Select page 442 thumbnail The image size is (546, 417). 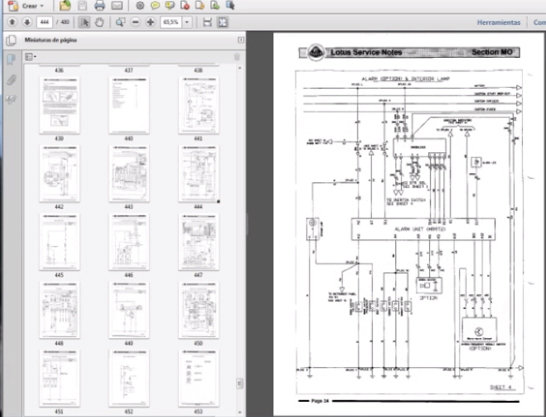coord(59,174)
